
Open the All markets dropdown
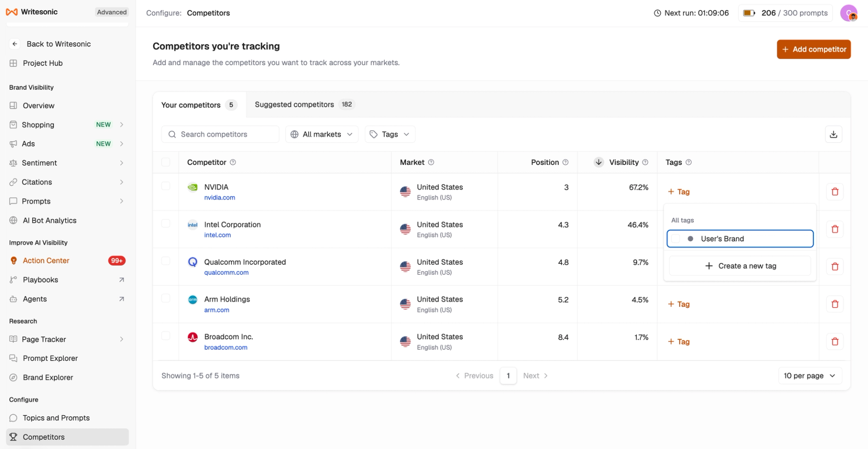coord(321,134)
